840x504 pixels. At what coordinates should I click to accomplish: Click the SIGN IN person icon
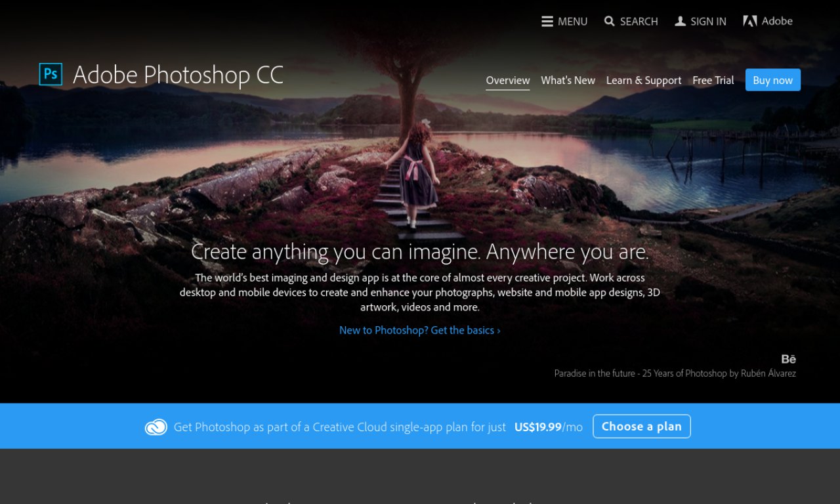(x=681, y=22)
